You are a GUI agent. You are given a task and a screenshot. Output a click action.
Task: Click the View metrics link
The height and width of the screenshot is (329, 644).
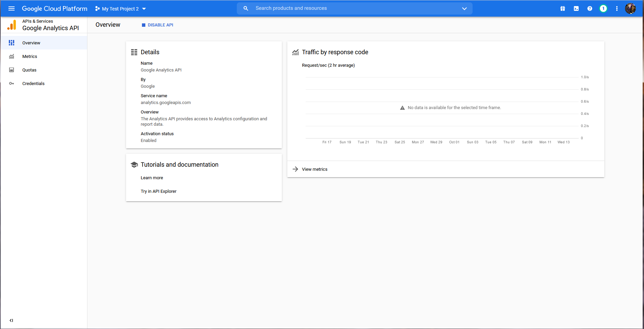coord(314,169)
